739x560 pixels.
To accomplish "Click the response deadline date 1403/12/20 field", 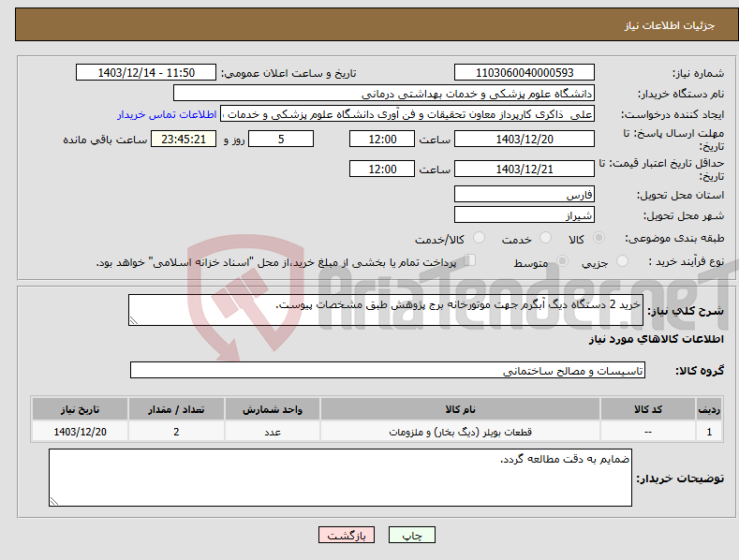I will click(525, 139).
